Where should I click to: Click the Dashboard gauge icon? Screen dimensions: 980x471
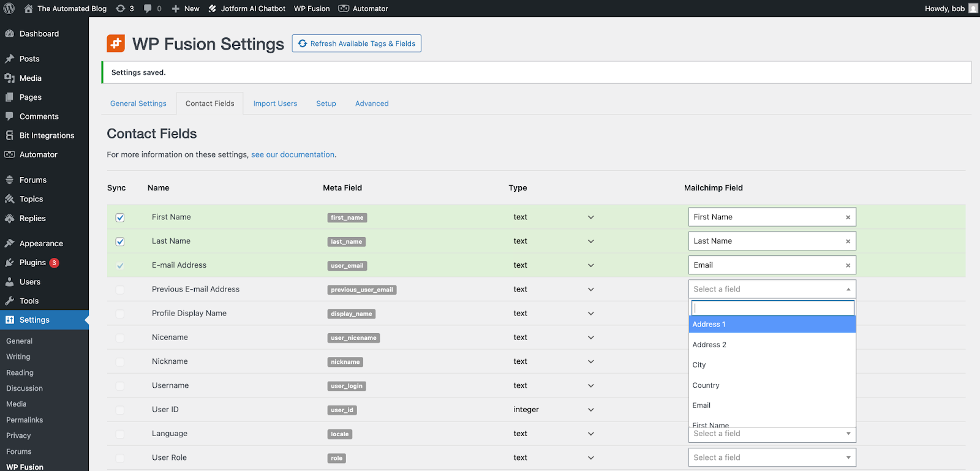pos(10,34)
